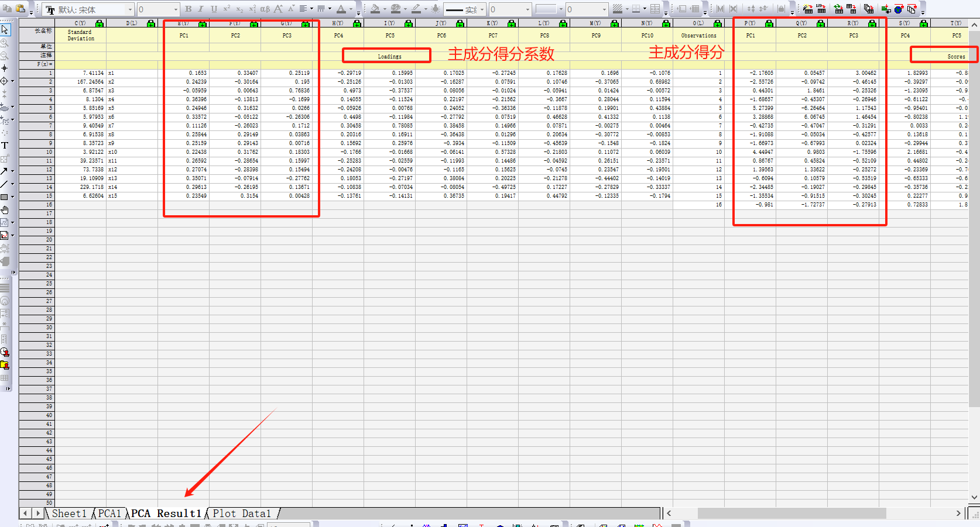Viewport: 980px width, 527px height.
Task: Open the font name dropdown
Action: 130,9
